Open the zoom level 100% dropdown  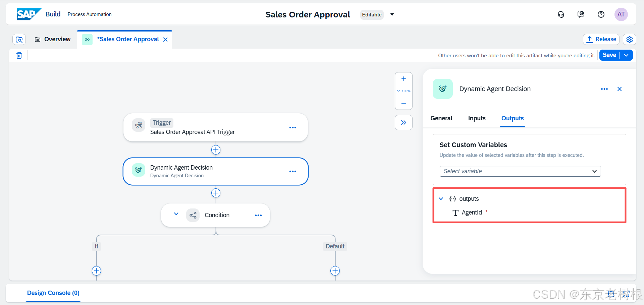(x=404, y=91)
